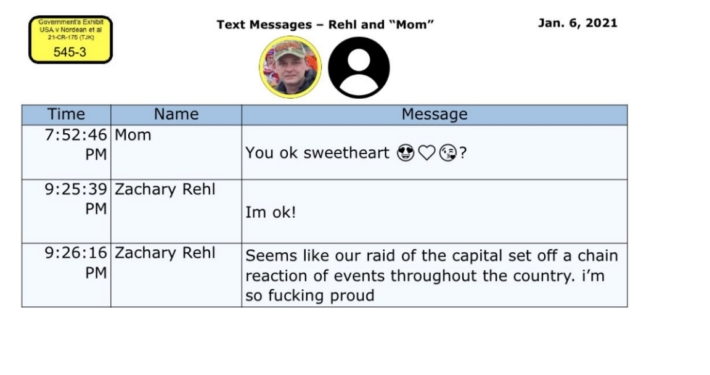Image resolution: width=710 pixels, height=375 pixels.
Task: Click Zachary Rehl name in 9:25:39 row
Action: tap(165, 190)
